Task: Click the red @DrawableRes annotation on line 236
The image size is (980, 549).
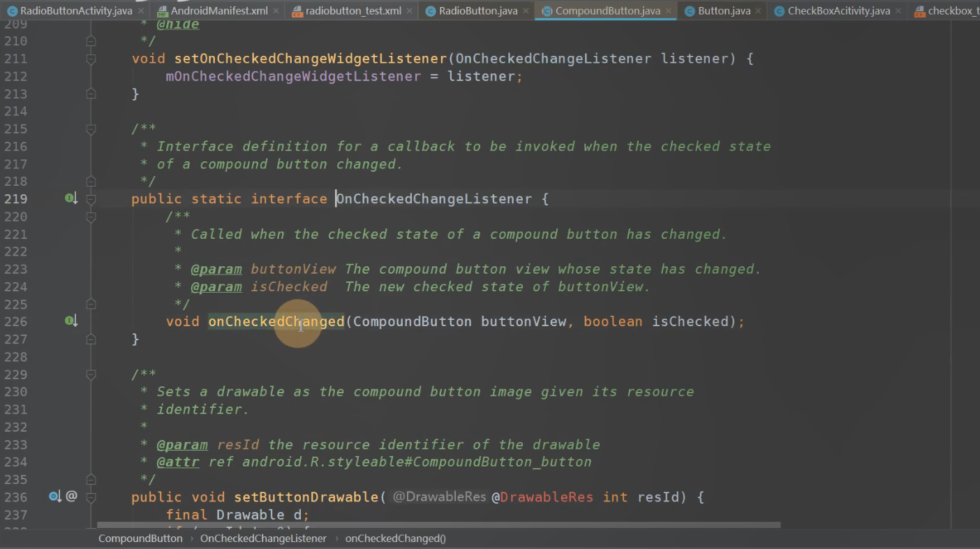Action: (x=542, y=497)
